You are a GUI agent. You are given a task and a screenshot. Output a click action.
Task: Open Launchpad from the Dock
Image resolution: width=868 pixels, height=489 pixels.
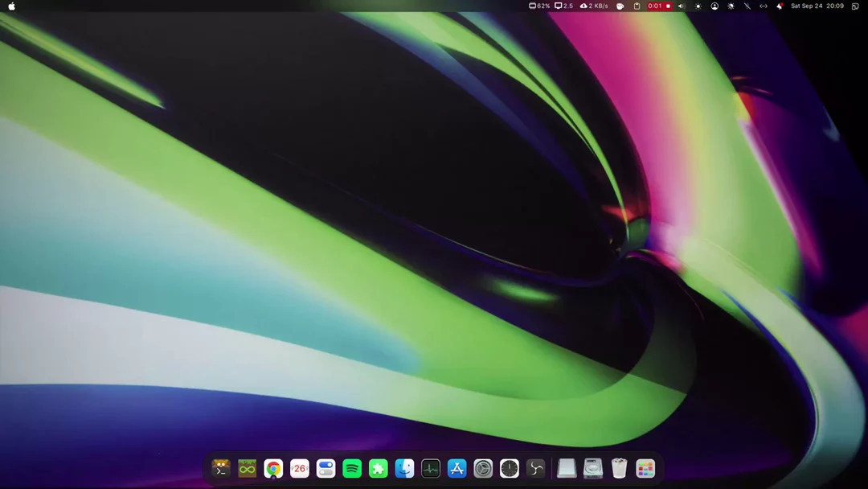point(644,468)
